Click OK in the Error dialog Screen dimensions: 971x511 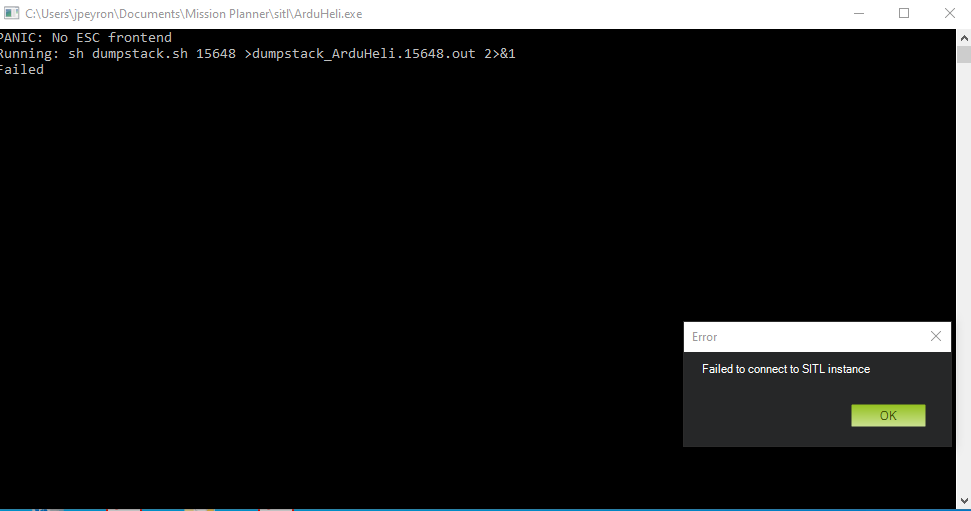coord(888,416)
